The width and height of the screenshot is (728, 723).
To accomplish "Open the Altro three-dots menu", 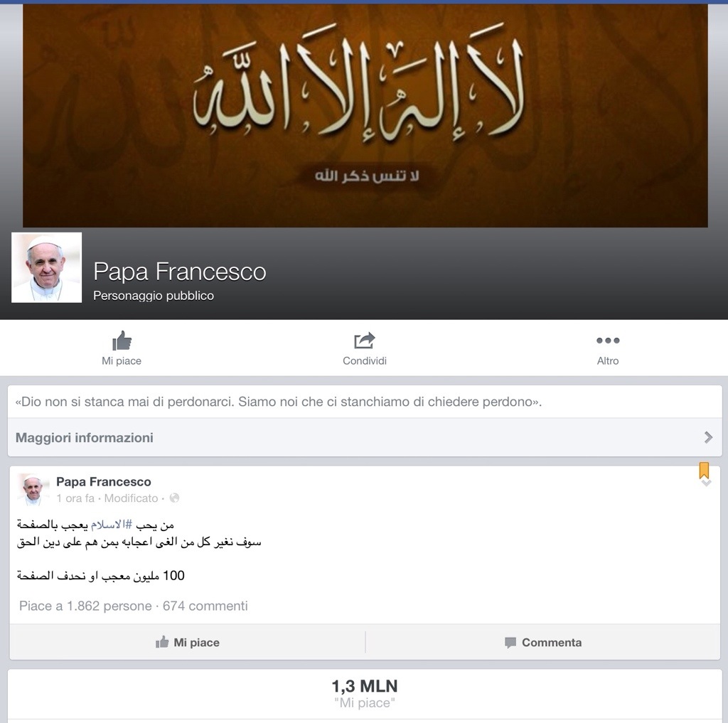I will point(608,341).
